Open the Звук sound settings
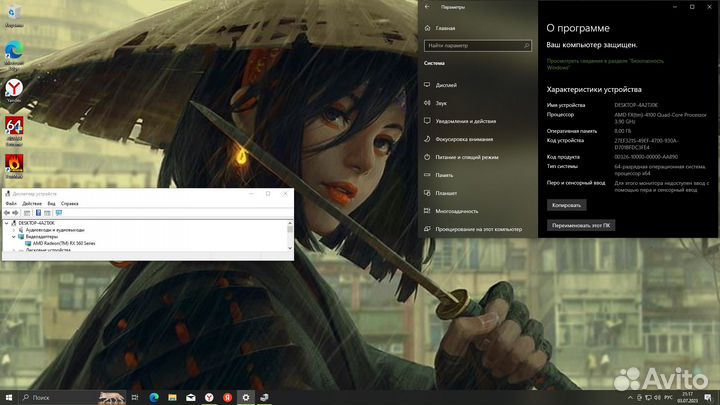 (441, 103)
